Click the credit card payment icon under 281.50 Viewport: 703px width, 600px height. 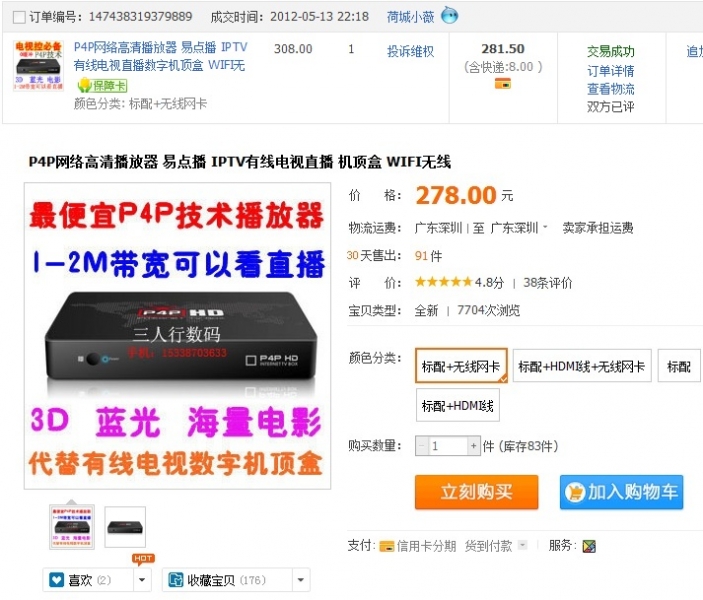coord(503,83)
